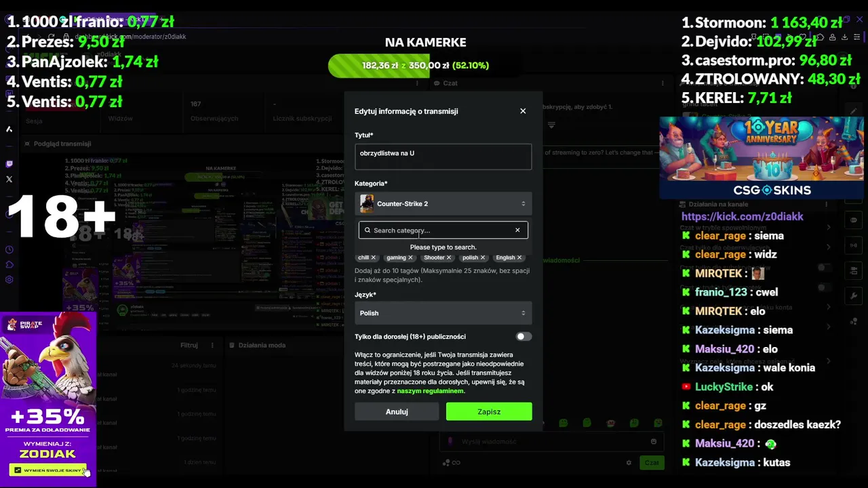Open the naszym regulaminem link
868x488 pixels.
click(431, 391)
